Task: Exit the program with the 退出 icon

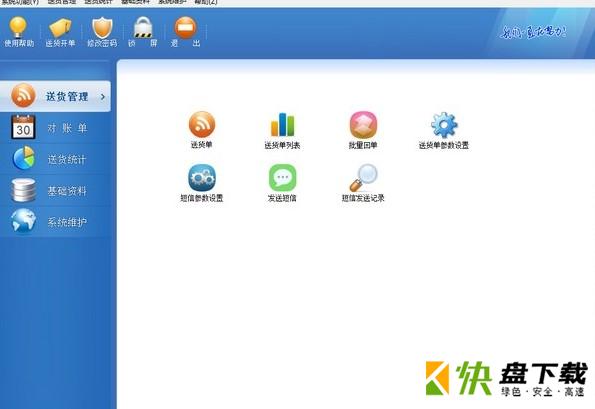Action: (185, 32)
